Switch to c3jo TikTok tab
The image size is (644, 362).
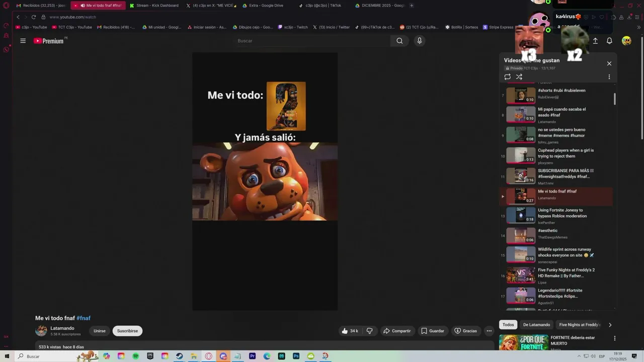pyautogui.click(x=323, y=6)
